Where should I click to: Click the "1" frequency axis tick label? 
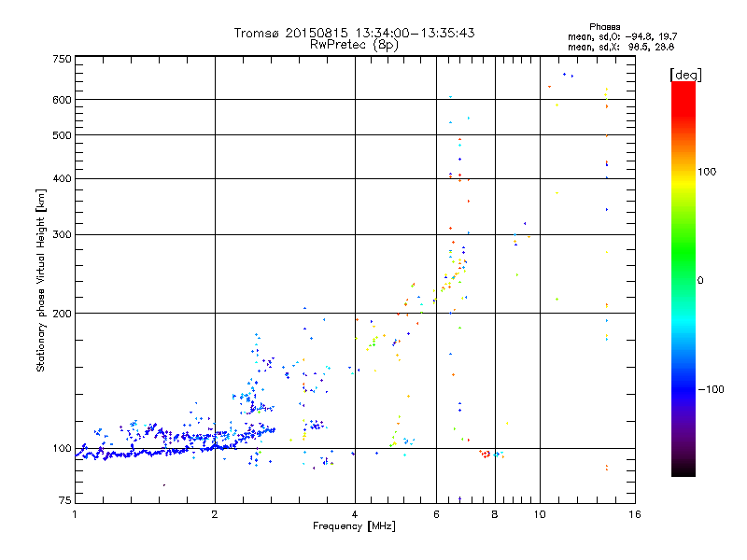tap(75, 514)
